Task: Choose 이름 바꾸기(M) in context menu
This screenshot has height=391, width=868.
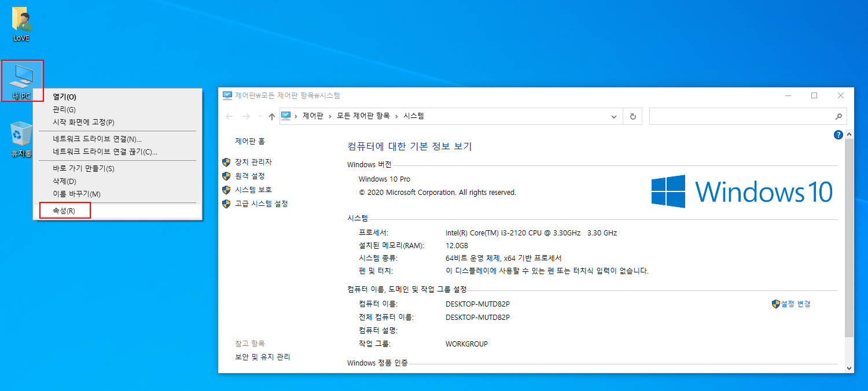Action: point(117,194)
